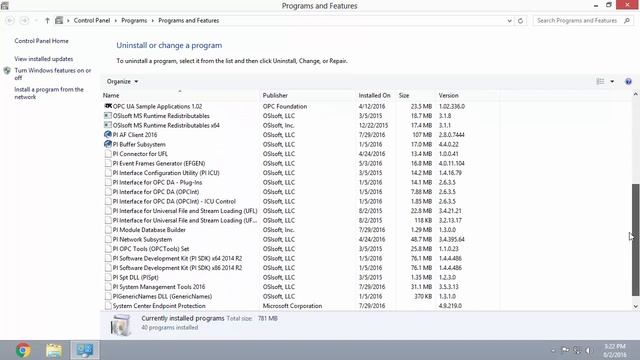Select PI Software Development Kit x86 2014 R2
The width and height of the screenshot is (640, 360).
300,268
